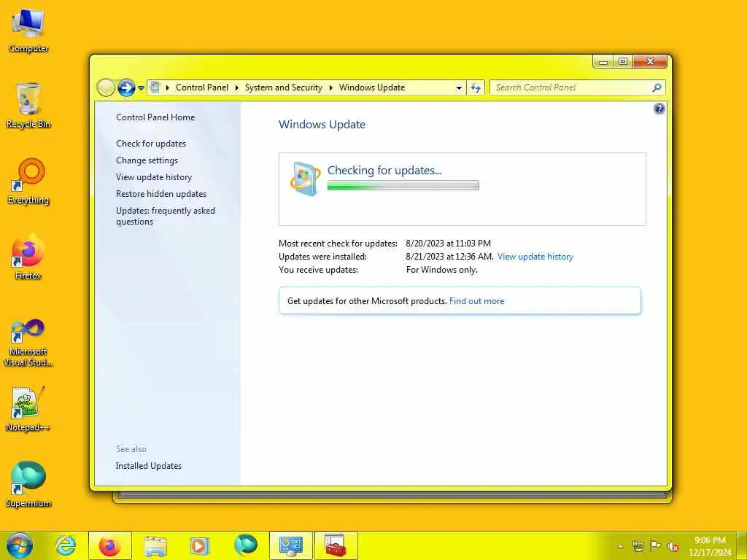This screenshot has height=560, width=747.
Task: Click the Windows Start orb
Action: point(20,545)
